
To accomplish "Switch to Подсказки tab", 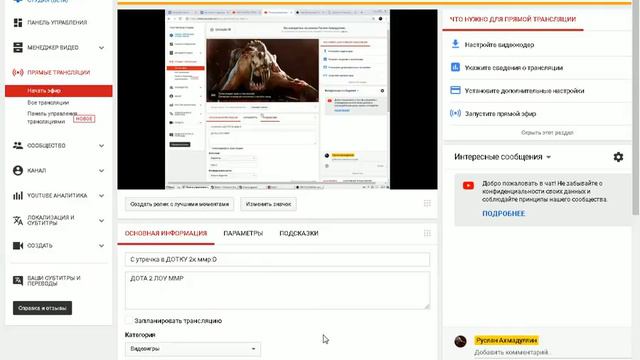I will [299, 233].
